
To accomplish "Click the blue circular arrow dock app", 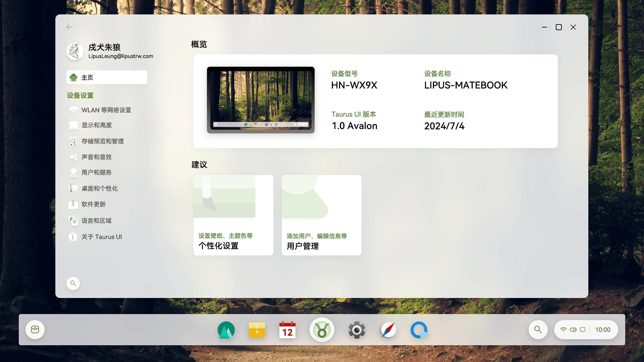I will pos(419,330).
